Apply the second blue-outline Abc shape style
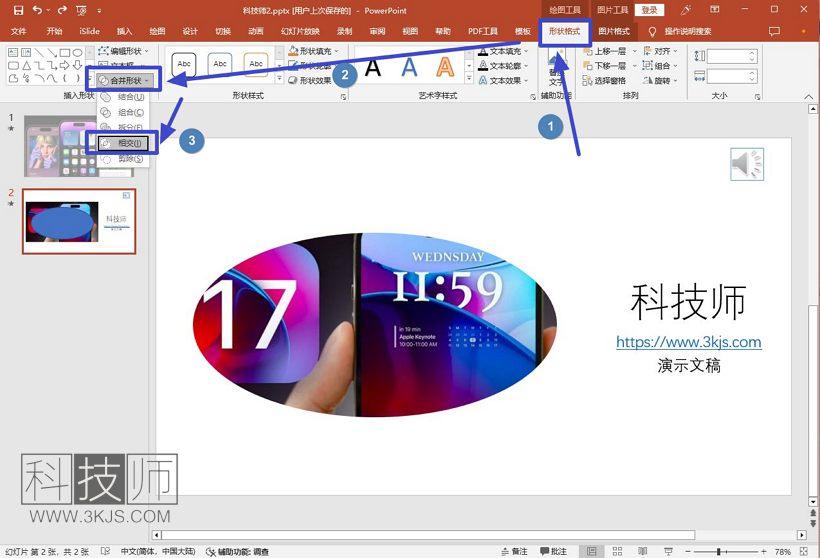The width and height of the screenshot is (820, 558). [x=220, y=64]
